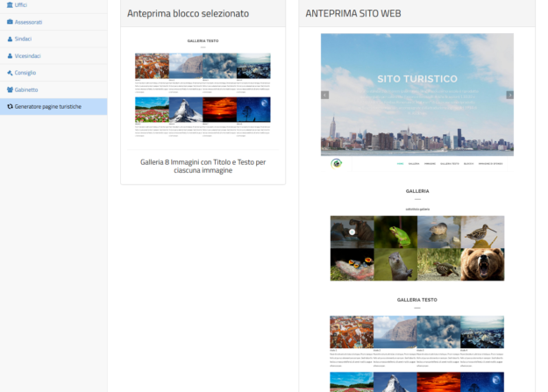Click the Matterhorn mountain thumbnail in block preview
Image resolution: width=548 pixels, height=392 pixels.
click(x=186, y=110)
